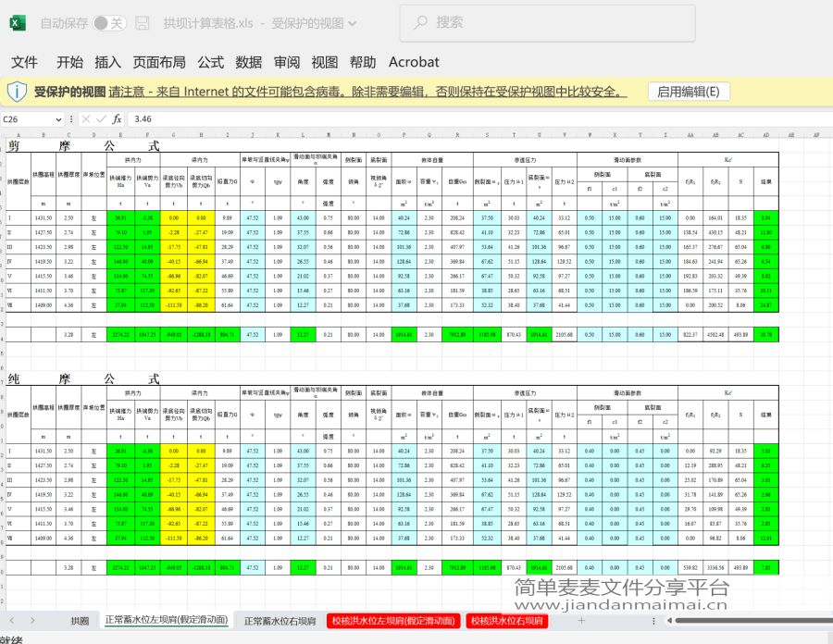833x644 pixels.
Task: Open the 页面布局 ribbon tab
Action: pyautogui.click(x=159, y=62)
